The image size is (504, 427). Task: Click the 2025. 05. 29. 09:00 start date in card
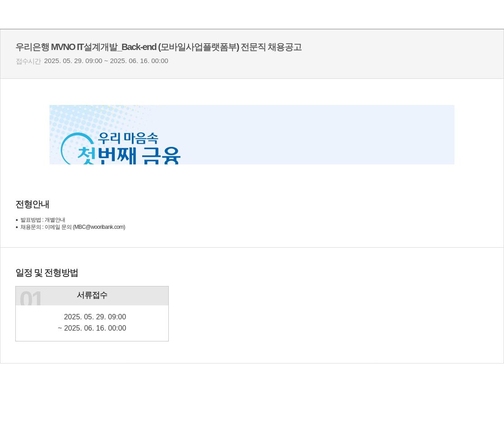(x=95, y=317)
